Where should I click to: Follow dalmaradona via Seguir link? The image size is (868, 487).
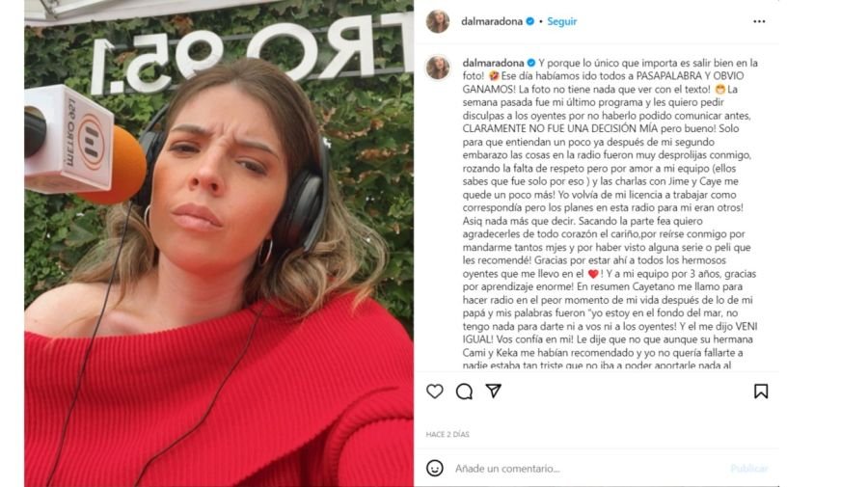tap(562, 21)
